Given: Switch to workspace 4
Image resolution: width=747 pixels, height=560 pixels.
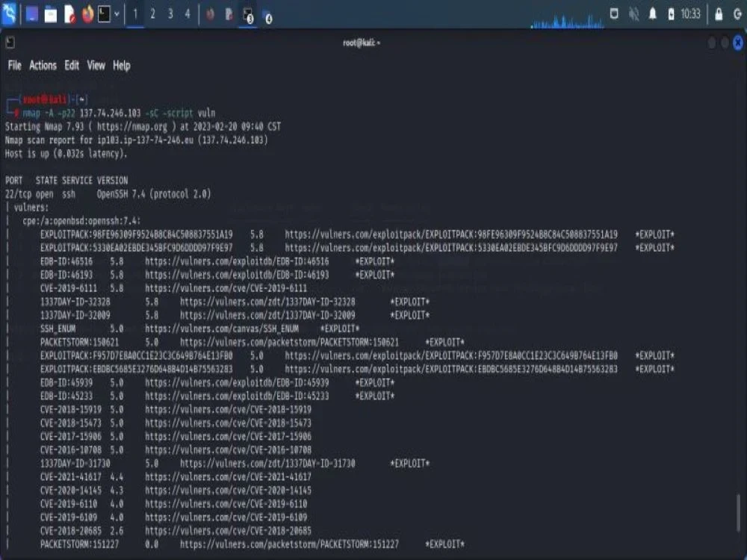Looking at the screenshot, I should pos(187,14).
